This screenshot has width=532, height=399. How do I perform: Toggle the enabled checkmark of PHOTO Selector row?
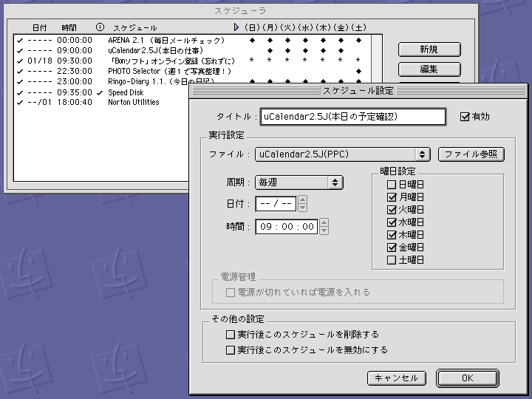(20, 71)
